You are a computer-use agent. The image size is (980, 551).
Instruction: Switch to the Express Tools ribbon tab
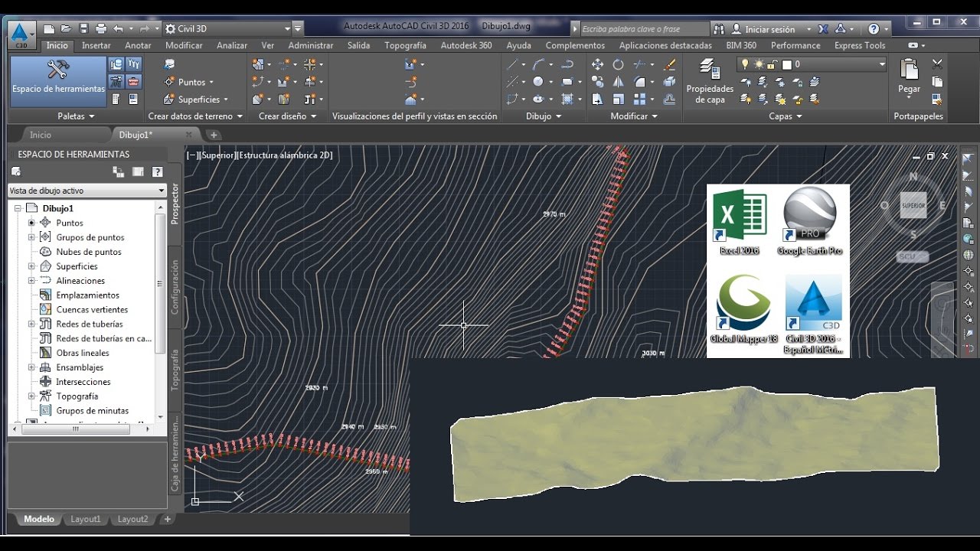point(860,45)
